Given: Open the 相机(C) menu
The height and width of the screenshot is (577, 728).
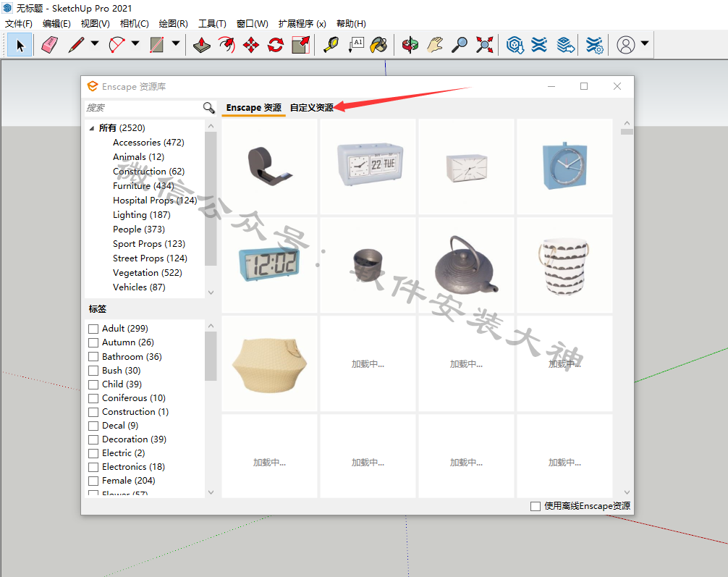Looking at the screenshot, I should 134,24.
